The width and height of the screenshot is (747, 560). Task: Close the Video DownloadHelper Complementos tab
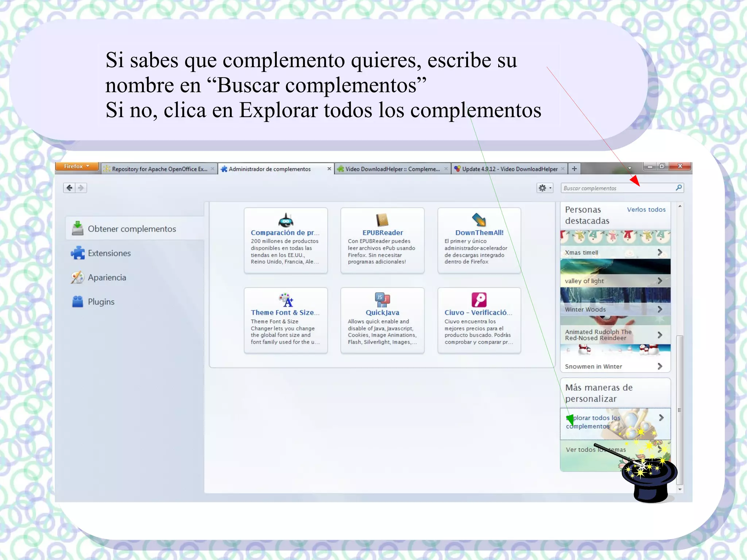446,169
